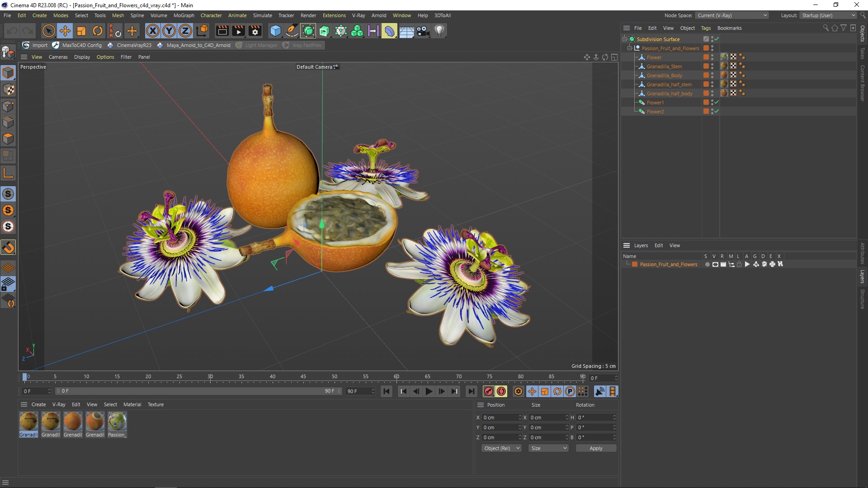Viewport: 868px width, 488px height.
Task: Open the MoGraph menu
Action: pyautogui.click(x=184, y=15)
